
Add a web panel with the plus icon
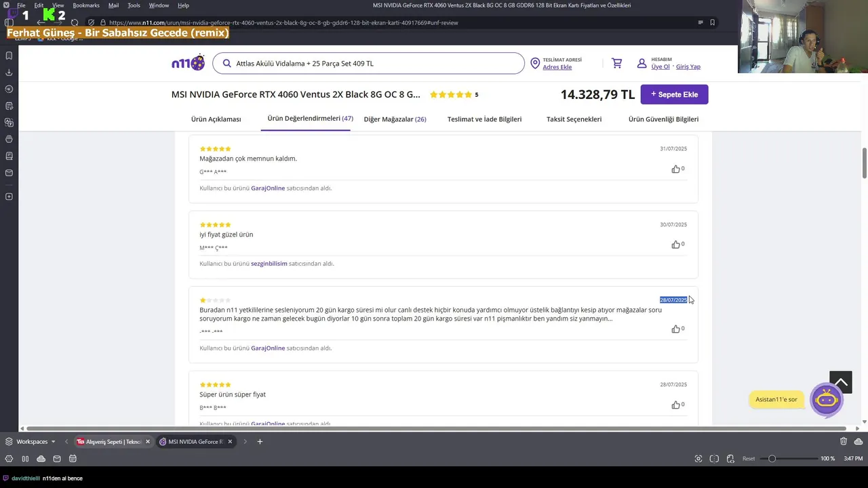[9, 197]
